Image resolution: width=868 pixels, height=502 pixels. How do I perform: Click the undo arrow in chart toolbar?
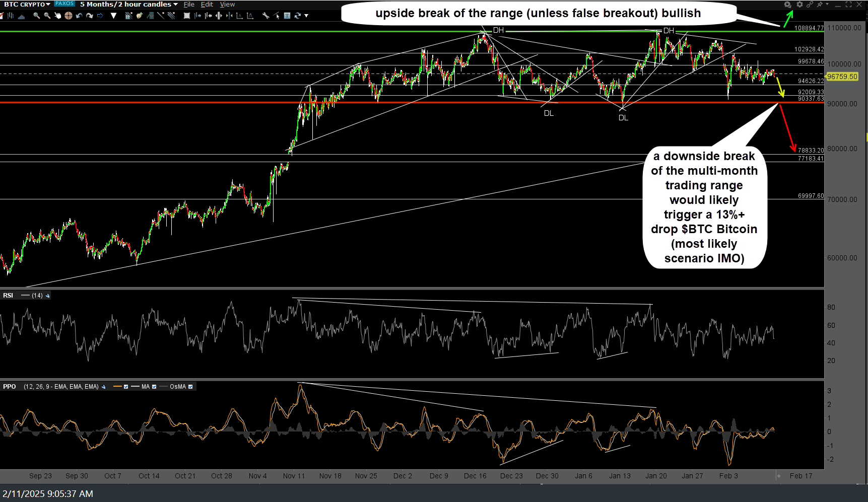click(x=79, y=16)
